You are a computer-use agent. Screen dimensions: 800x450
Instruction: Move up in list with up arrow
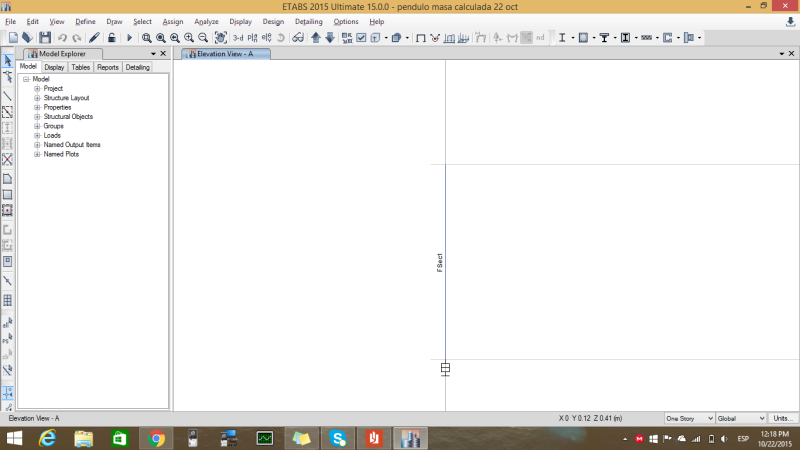(x=316, y=37)
